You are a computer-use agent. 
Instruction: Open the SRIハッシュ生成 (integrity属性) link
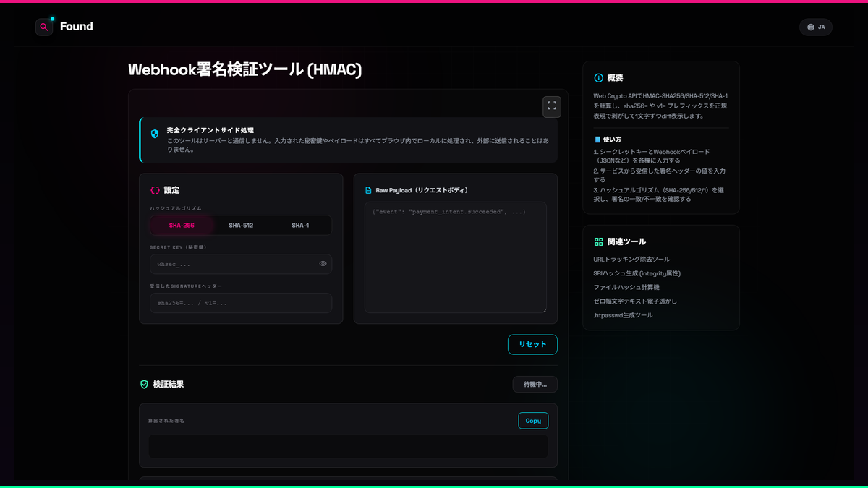point(637,273)
